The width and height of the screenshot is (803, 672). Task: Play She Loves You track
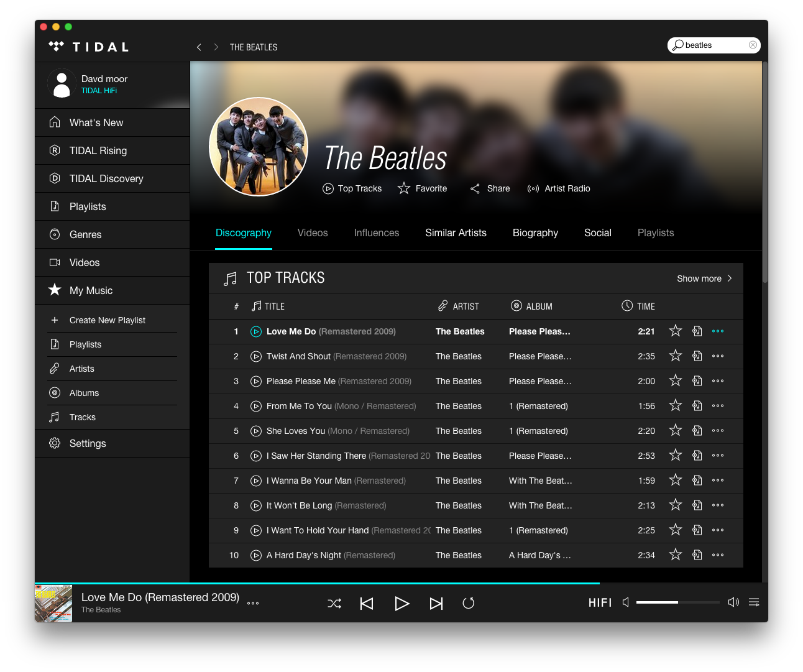point(256,431)
